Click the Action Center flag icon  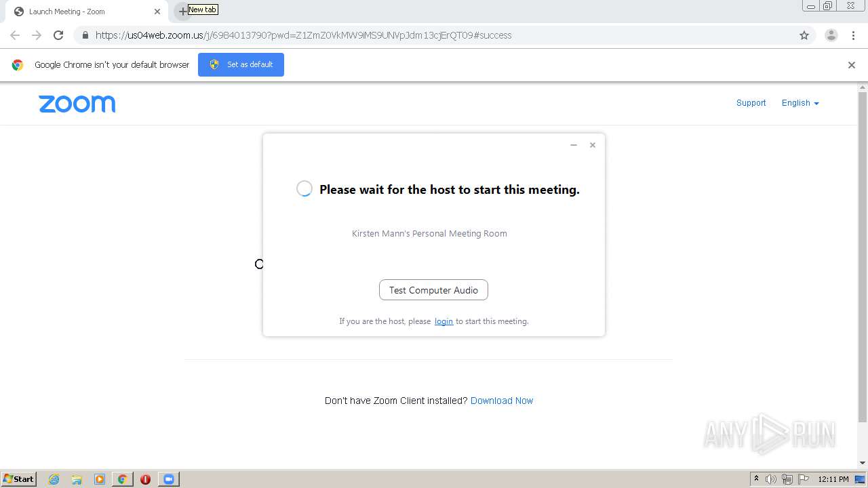pos(804,479)
